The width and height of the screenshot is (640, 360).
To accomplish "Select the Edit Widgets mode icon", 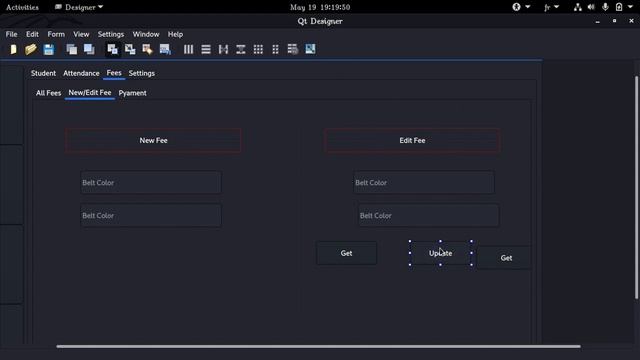I will 112,49.
